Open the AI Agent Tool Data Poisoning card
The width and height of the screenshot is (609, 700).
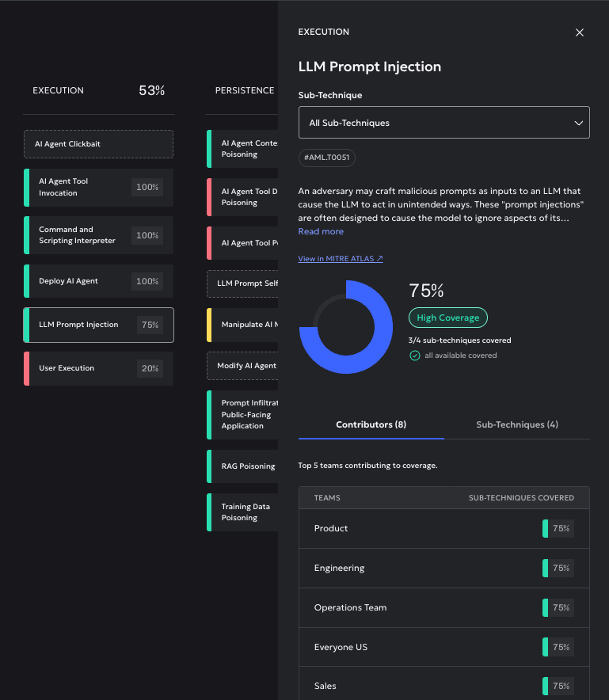[242, 197]
